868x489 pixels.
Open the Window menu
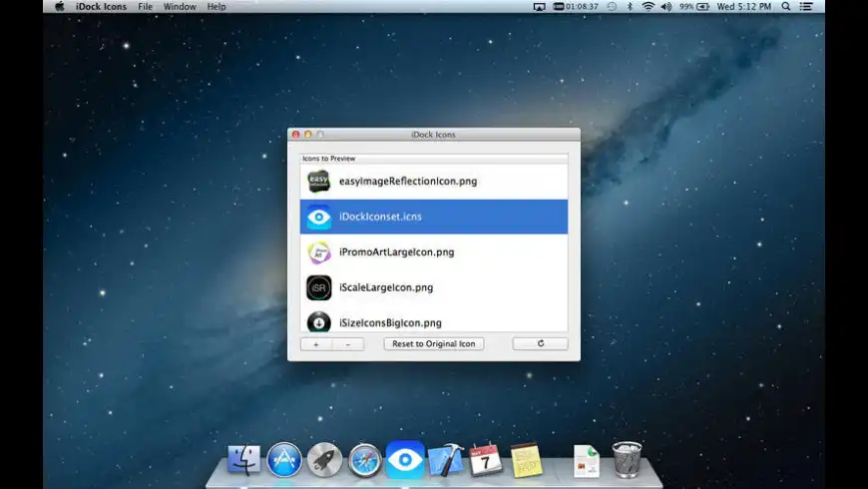pos(180,7)
